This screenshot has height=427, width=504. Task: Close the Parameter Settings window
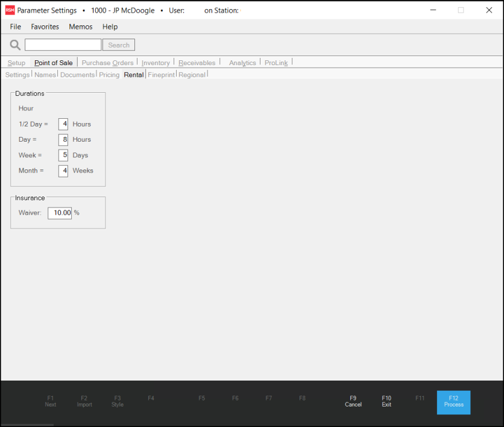(x=489, y=10)
